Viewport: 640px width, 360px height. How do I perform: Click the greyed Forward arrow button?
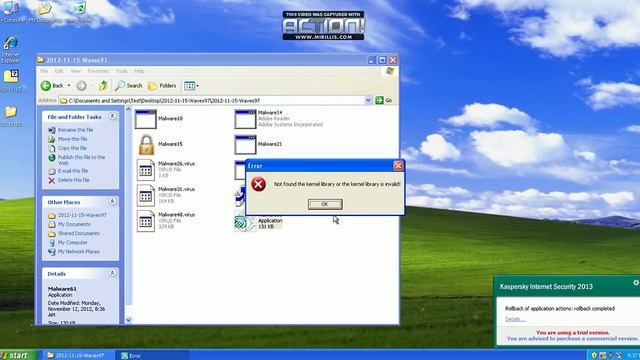(81, 86)
